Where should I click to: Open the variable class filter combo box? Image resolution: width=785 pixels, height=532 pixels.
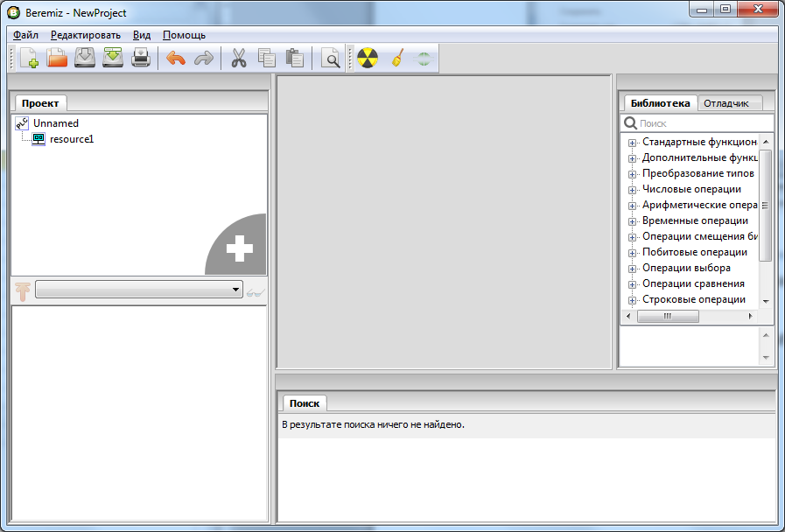(x=139, y=290)
